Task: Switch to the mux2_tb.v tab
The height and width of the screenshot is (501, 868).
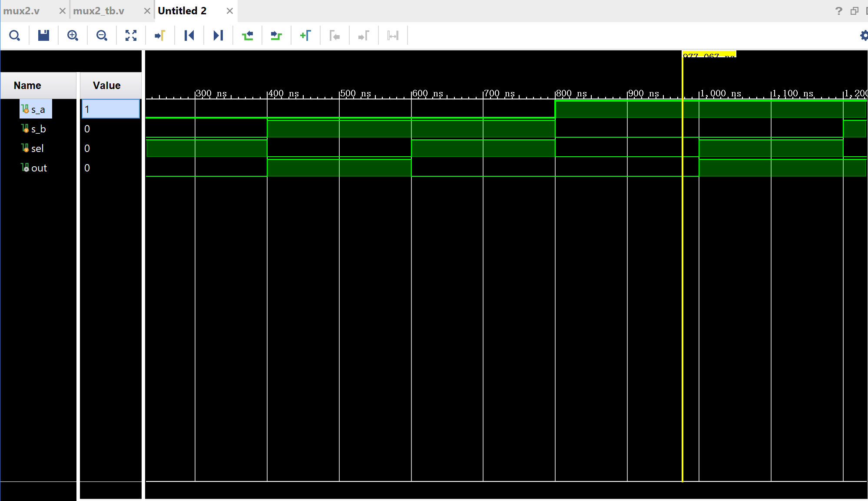Action: tap(99, 11)
